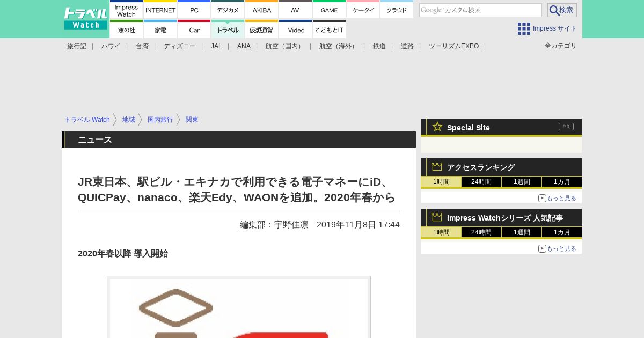Open the 航空（国内） category
644x338 pixels.
pos(285,46)
